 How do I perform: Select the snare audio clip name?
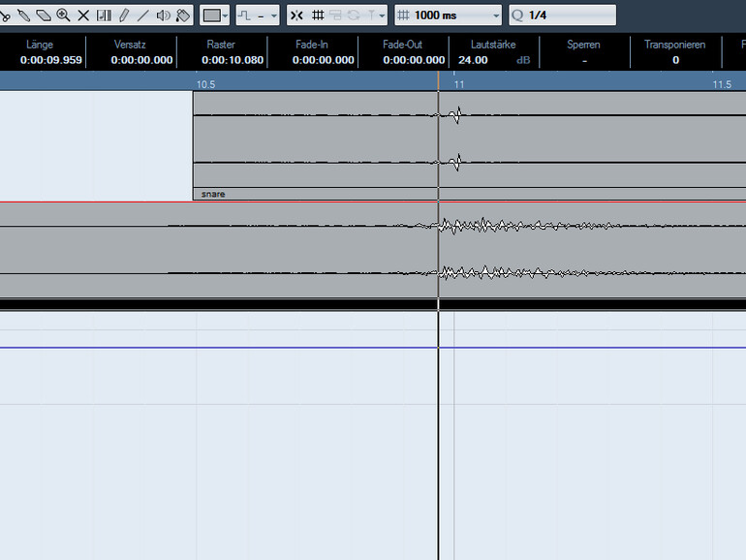pyautogui.click(x=213, y=194)
